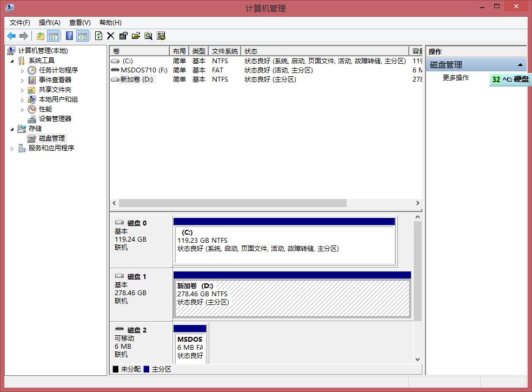Select the (C:) volume row
532x392 pixels.
pyautogui.click(x=266, y=61)
